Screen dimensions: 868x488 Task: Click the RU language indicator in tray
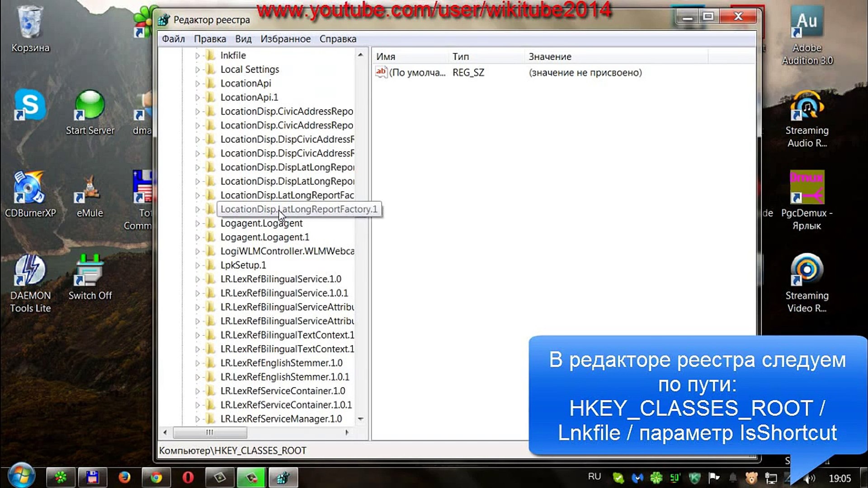(x=594, y=477)
